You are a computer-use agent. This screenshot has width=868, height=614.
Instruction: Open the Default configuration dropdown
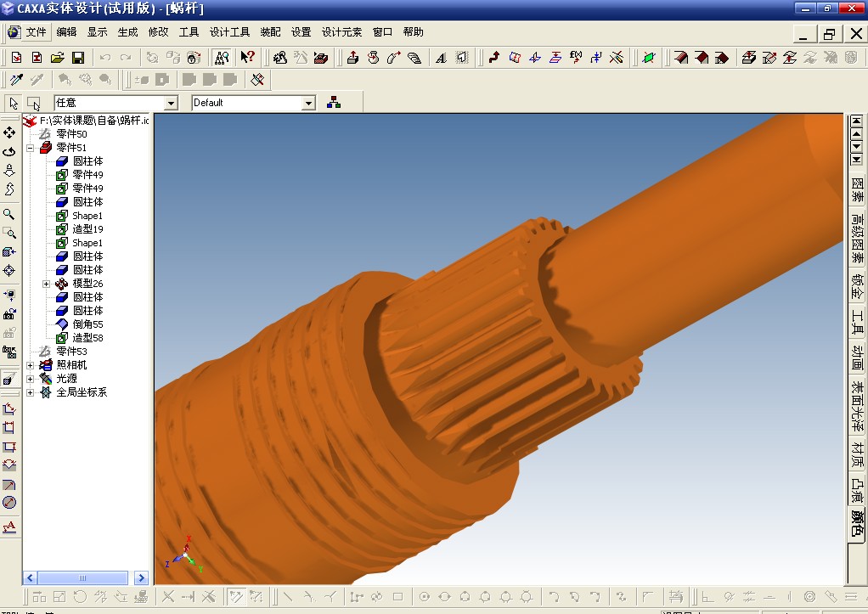click(309, 103)
